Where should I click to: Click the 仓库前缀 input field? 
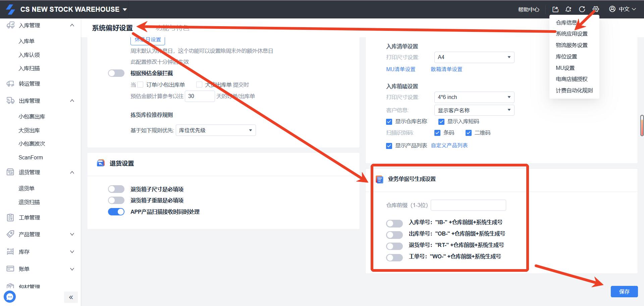point(468,205)
